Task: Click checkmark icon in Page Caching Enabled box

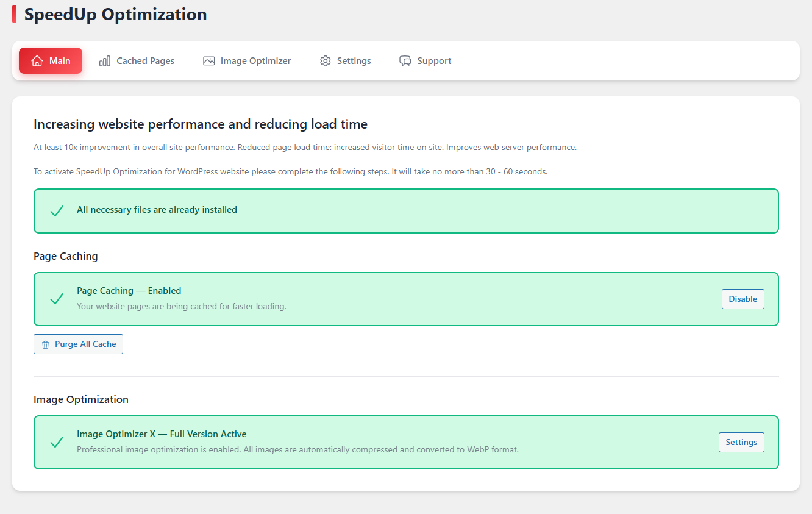Action: (57, 299)
